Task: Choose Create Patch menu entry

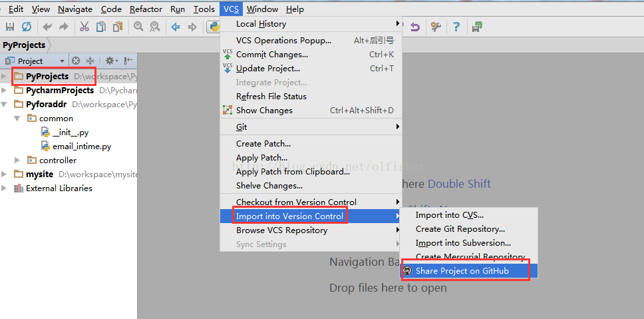Action: tap(311, 143)
